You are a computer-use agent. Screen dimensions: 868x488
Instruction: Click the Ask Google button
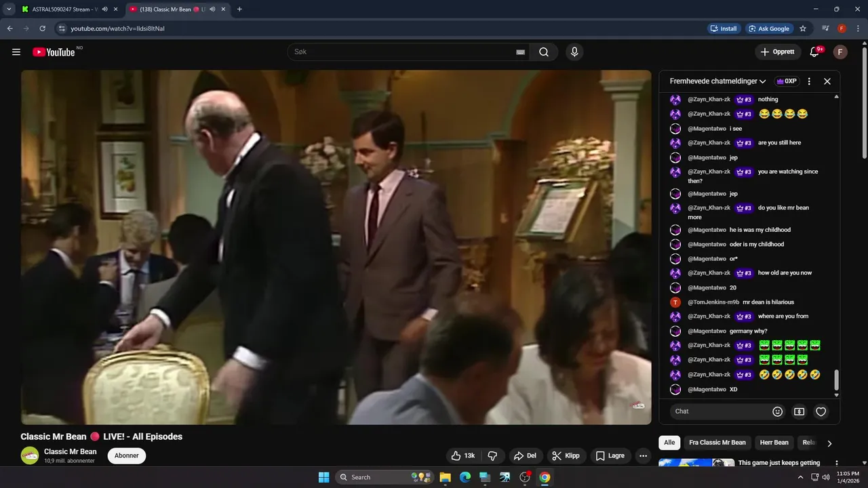pos(769,28)
